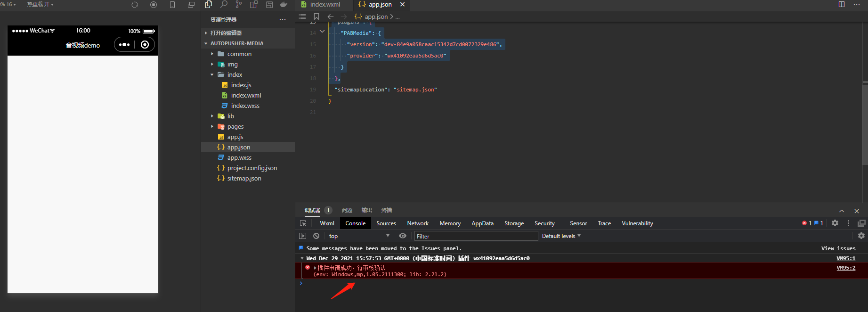
Task: Switch to the AppData devtools tab
Action: (x=483, y=223)
